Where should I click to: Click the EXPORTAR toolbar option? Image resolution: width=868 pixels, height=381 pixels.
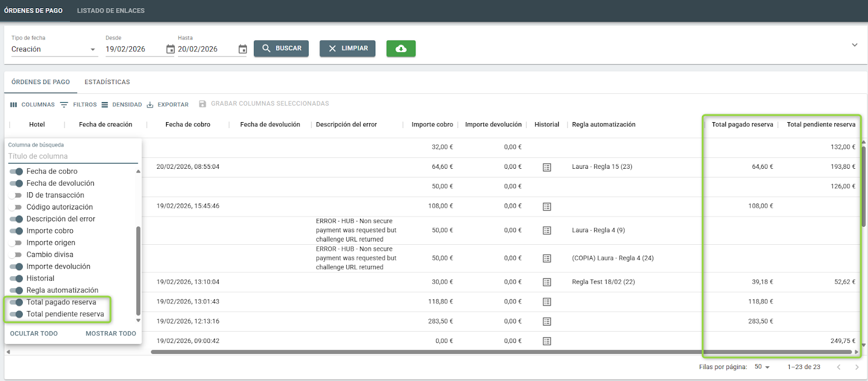pyautogui.click(x=168, y=105)
